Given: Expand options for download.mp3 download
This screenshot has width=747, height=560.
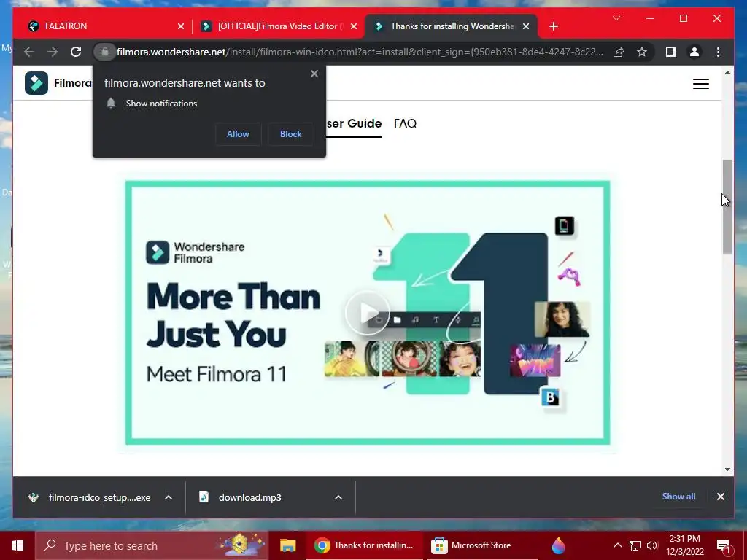Looking at the screenshot, I should [338, 497].
